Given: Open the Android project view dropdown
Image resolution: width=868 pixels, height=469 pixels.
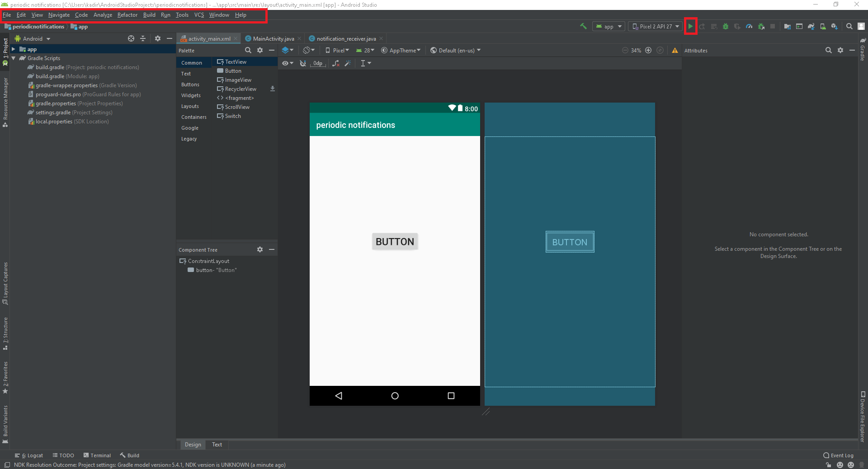Looking at the screenshot, I should [33, 38].
